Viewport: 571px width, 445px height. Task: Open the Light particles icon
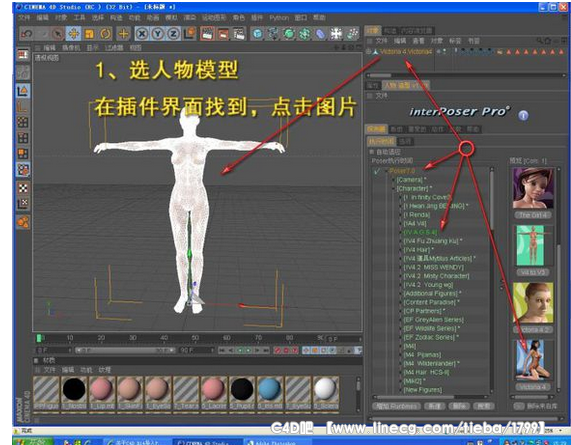352,34
